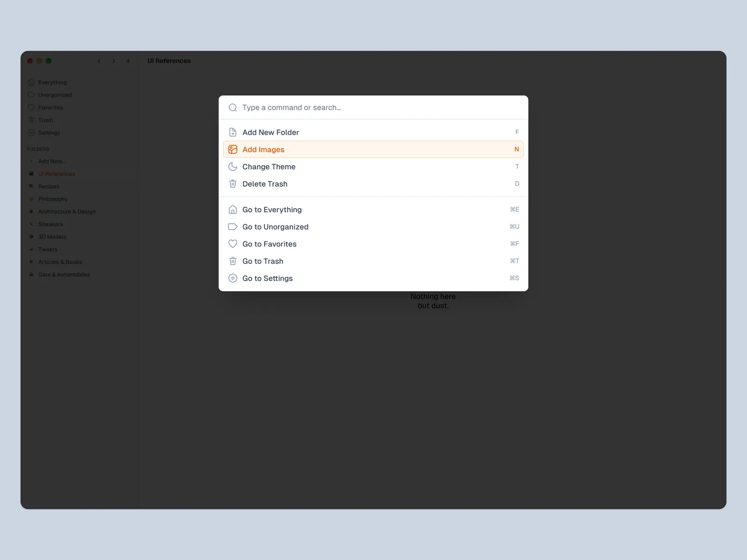The image size is (747, 560).
Task: Click the house icon for Go to Everything
Action: point(233,210)
